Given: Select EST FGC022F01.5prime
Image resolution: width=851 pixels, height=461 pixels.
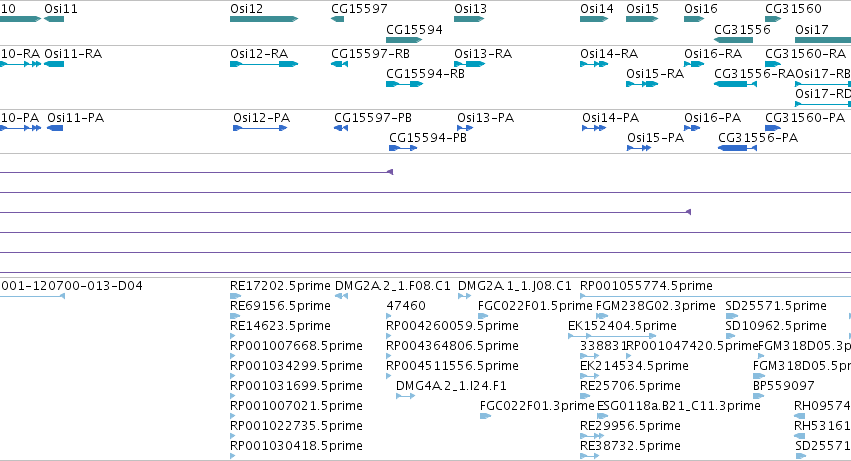Looking at the screenshot, I should click(483, 316).
